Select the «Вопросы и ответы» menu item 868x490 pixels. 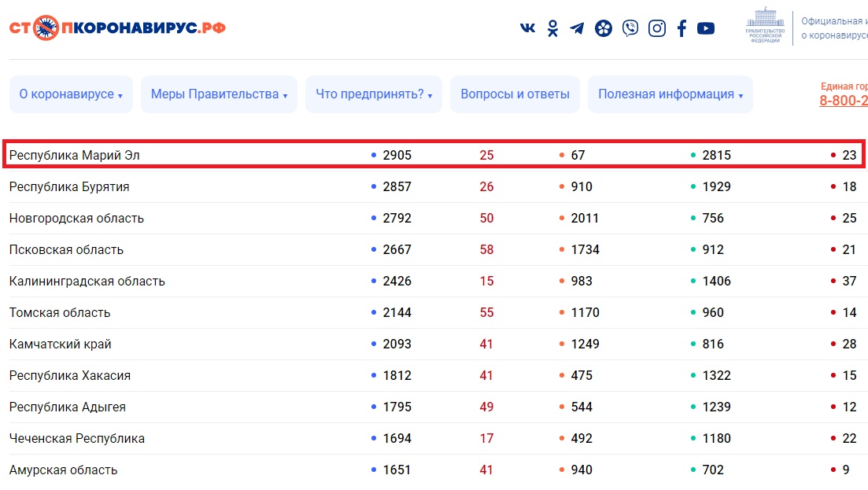515,94
